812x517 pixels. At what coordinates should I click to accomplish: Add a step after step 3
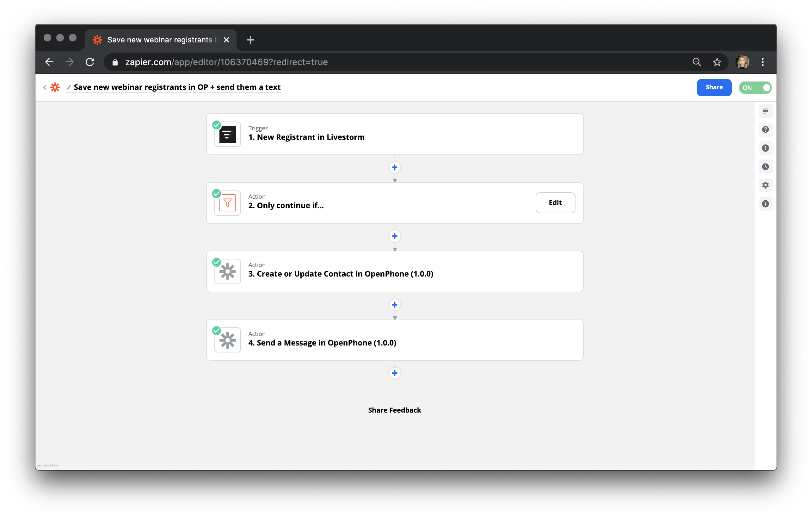click(395, 304)
